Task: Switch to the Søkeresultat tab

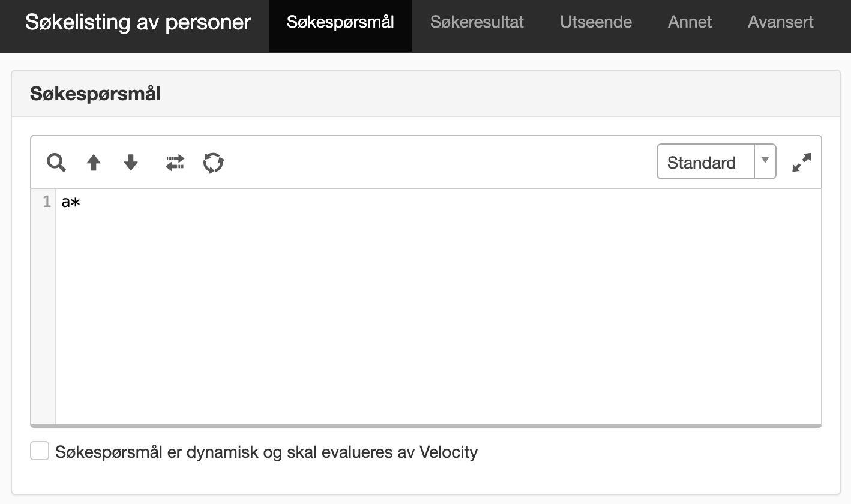Action: tap(477, 22)
